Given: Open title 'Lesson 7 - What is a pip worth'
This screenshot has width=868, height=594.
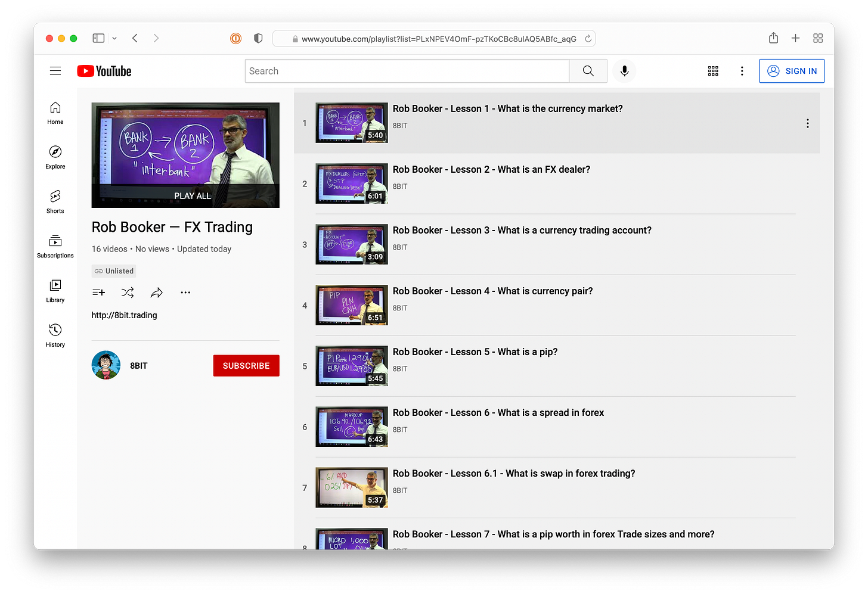Looking at the screenshot, I should (554, 534).
